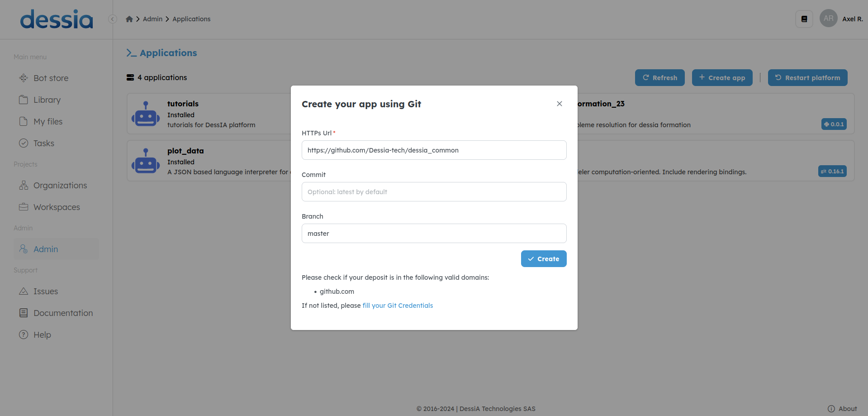This screenshot has width=868, height=416.
Task: Open Applications breadcrumb link
Action: 191,19
